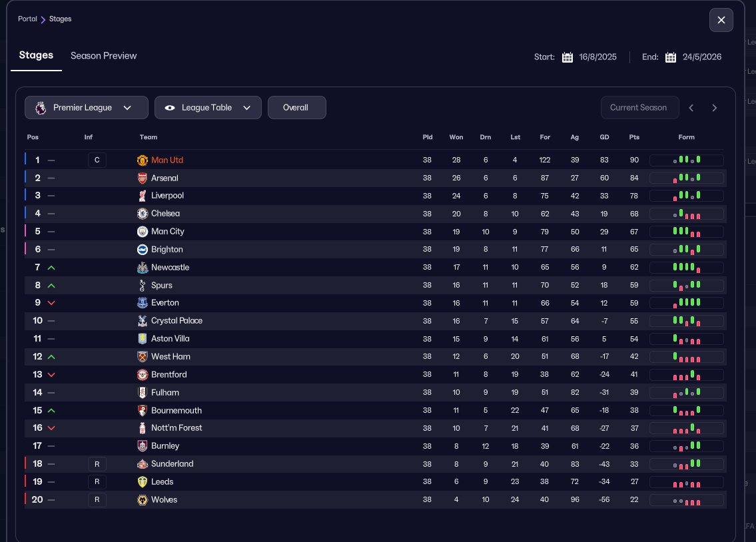756x542 pixels.
Task: Go to the next season arrow
Action: tap(715, 108)
